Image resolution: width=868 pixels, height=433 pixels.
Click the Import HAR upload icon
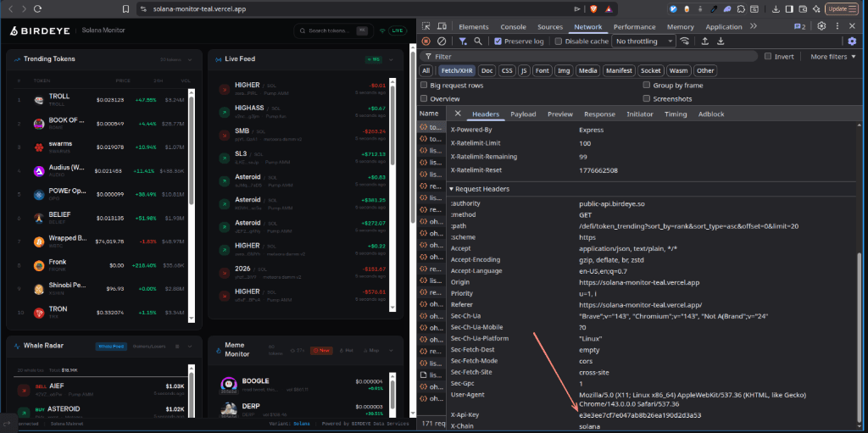(704, 41)
